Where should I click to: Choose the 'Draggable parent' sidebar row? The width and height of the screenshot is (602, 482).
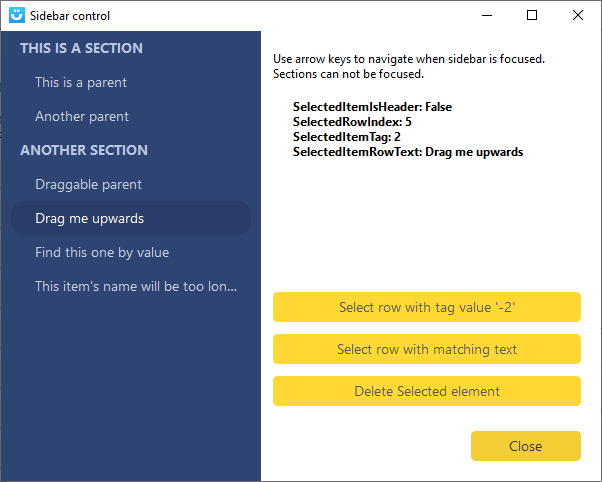(x=88, y=184)
